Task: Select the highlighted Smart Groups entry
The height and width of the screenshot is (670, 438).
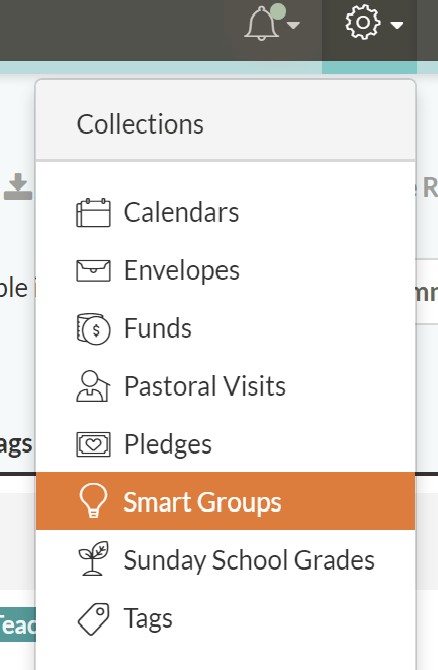Action: (x=225, y=501)
